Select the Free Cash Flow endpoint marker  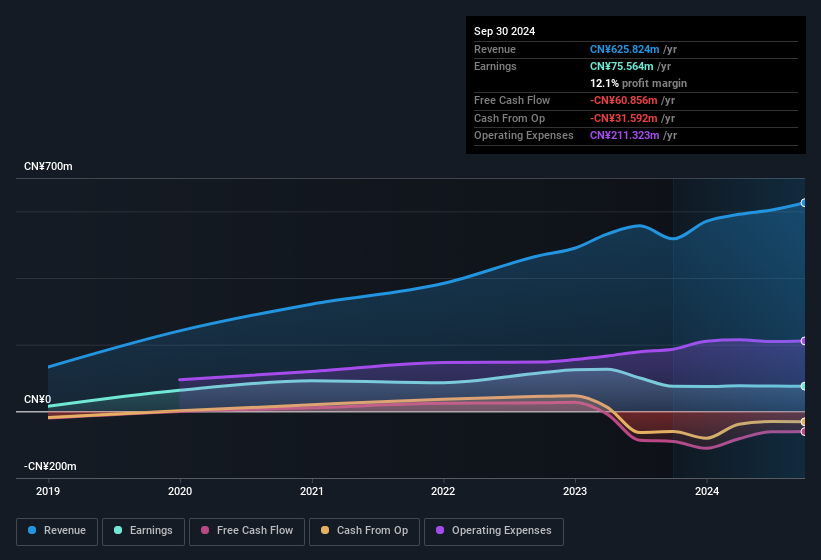pyautogui.click(x=804, y=432)
